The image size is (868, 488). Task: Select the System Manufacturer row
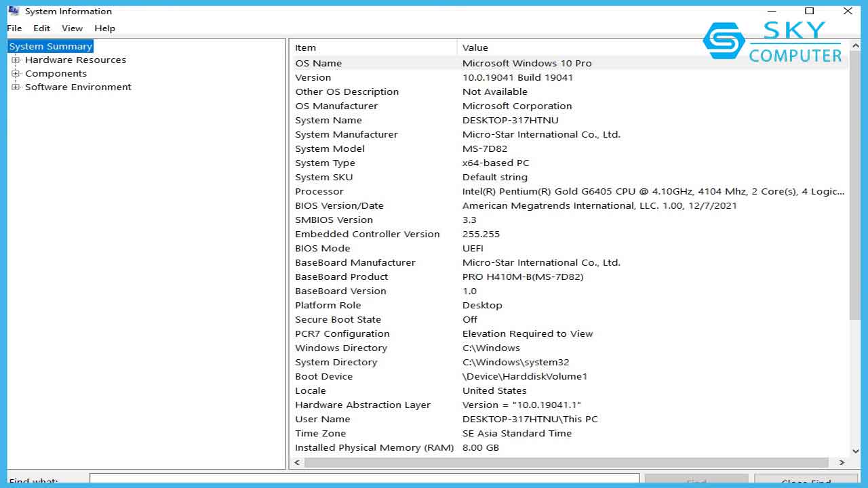pos(570,134)
